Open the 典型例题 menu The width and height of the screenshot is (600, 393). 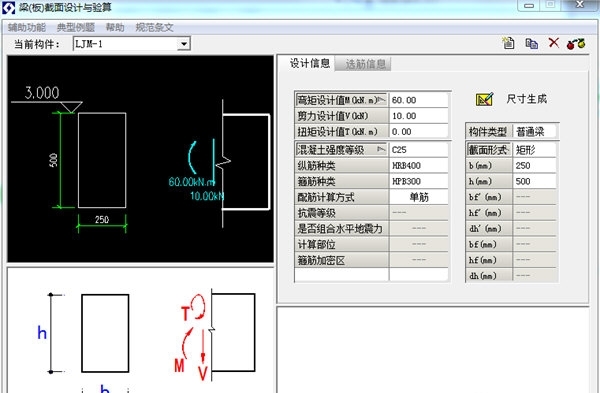[x=76, y=28]
